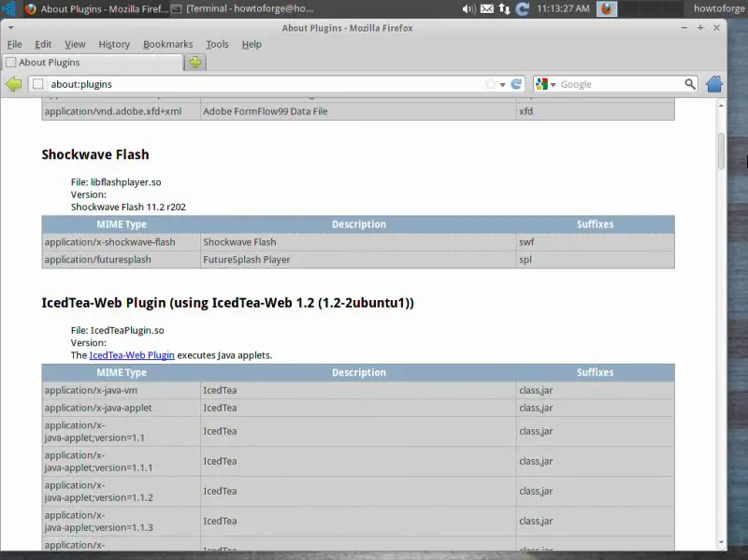Click the application/x-shockwave-flash cell
This screenshot has height=560, width=748.
(x=122, y=242)
